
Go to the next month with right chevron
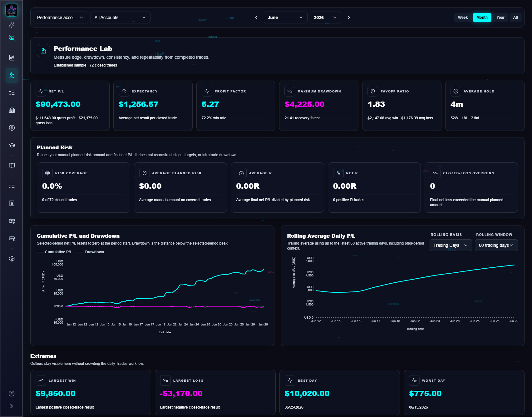[x=349, y=17]
